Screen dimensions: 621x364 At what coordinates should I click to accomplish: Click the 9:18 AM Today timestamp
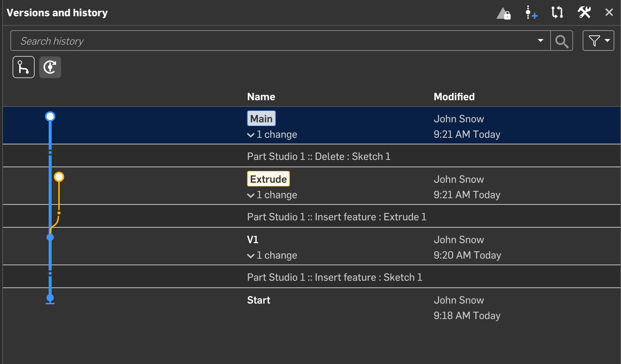click(467, 316)
